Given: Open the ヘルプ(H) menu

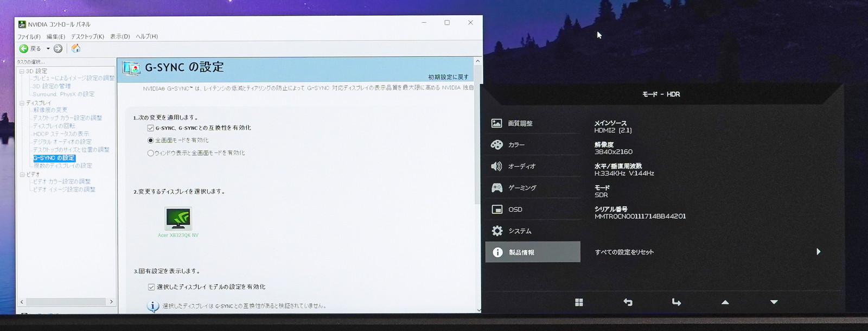Looking at the screenshot, I should 146,36.
